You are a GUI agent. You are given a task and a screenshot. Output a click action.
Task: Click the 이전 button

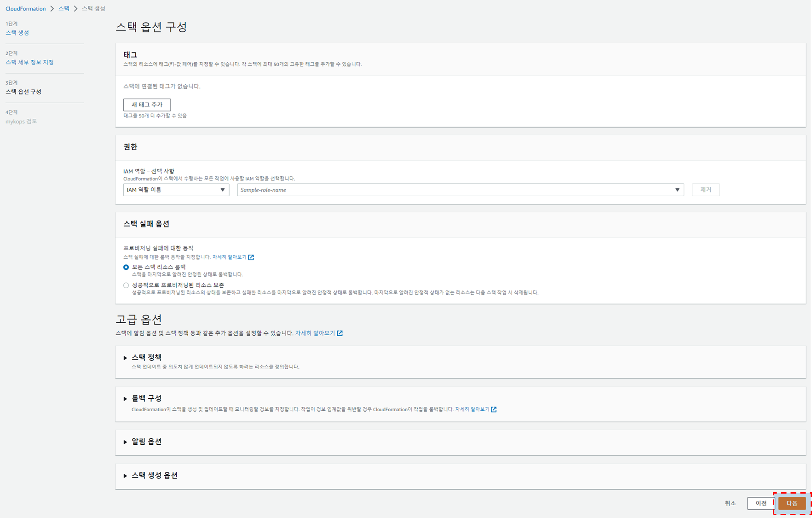coord(761,503)
